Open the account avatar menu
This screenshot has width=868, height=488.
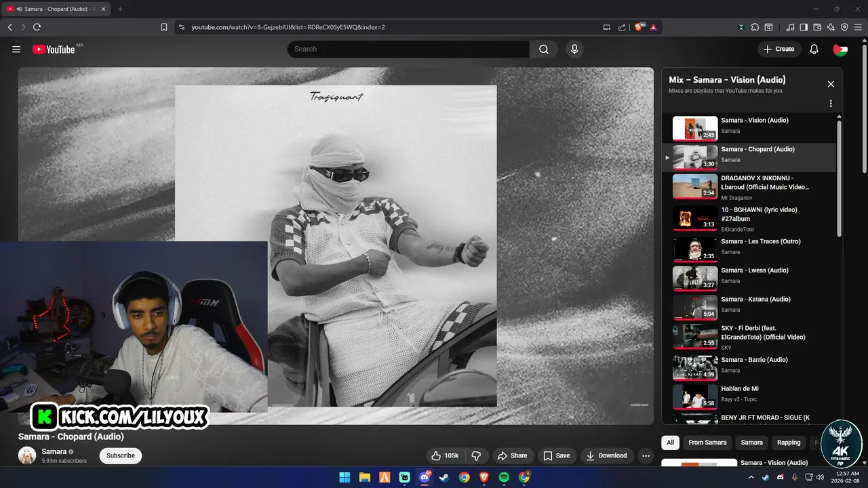coord(840,49)
